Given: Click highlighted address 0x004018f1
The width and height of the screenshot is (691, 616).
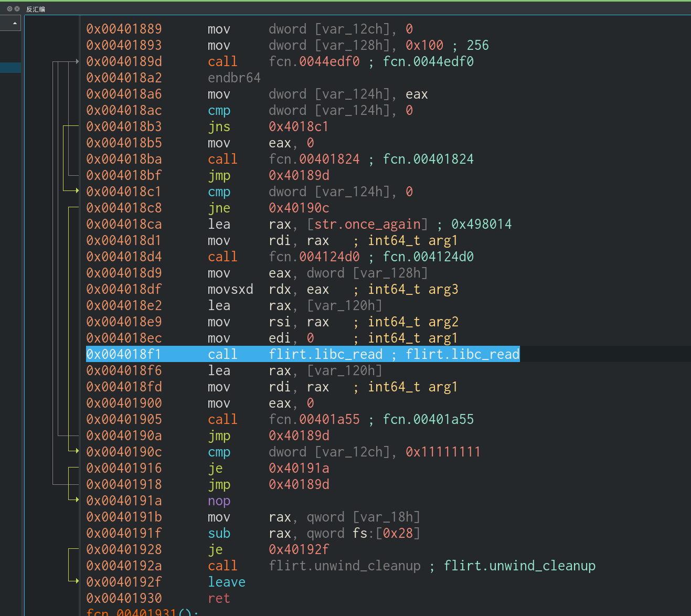Looking at the screenshot, I should pyautogui.click(x=124, y=354).
